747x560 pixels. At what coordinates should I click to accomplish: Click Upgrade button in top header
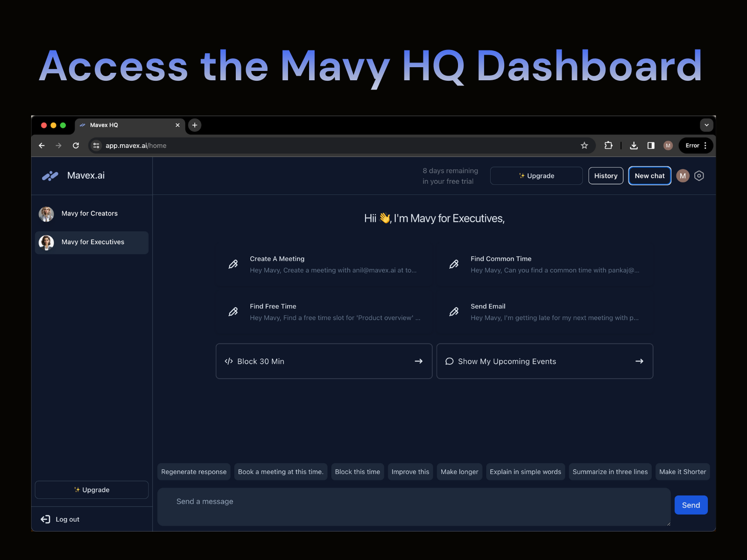536,176
